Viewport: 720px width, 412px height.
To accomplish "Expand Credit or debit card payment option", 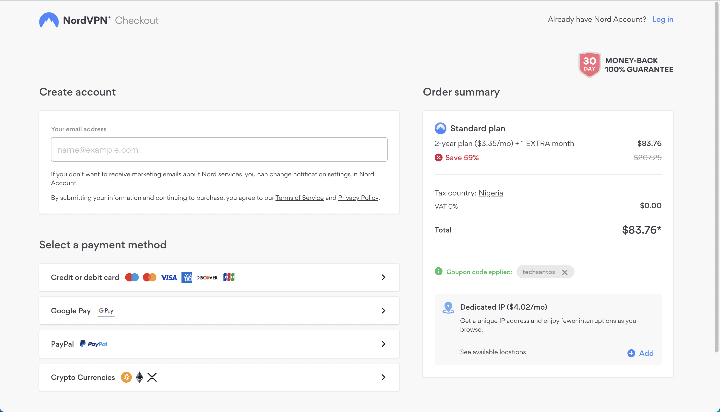I will point(383,277).
